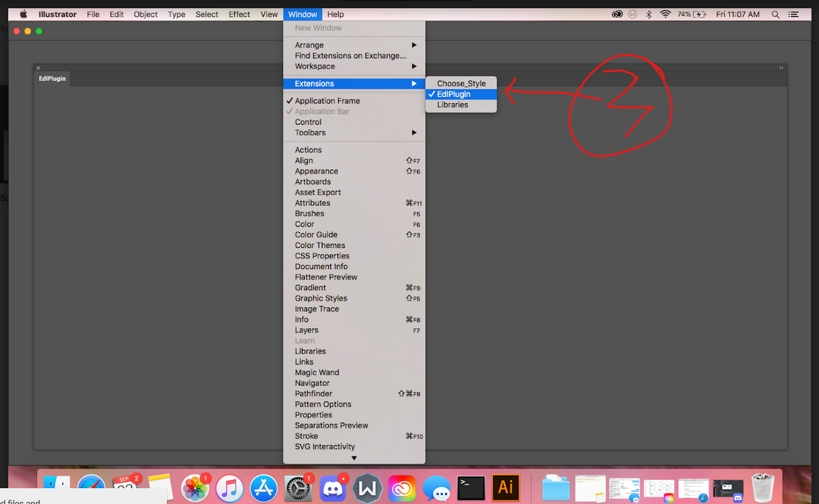Open the Help menu
Viewport: 819px width, 504px height.
335,14
